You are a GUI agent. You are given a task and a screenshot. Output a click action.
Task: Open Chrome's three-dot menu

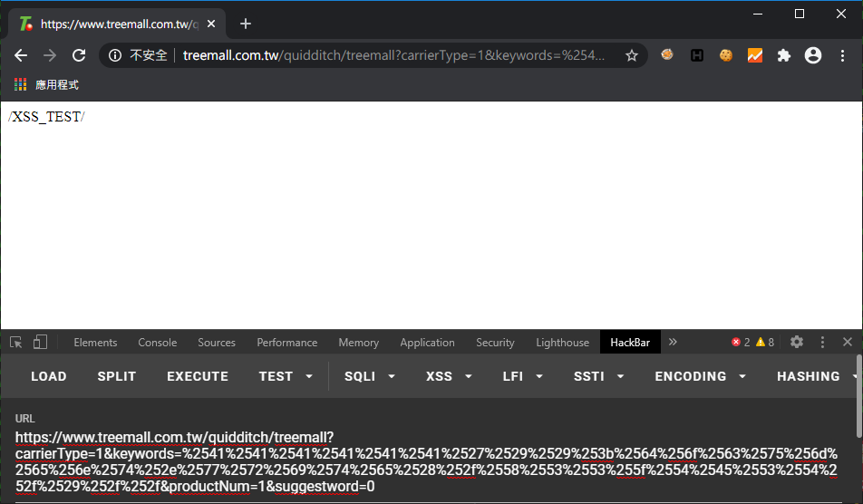842,55
